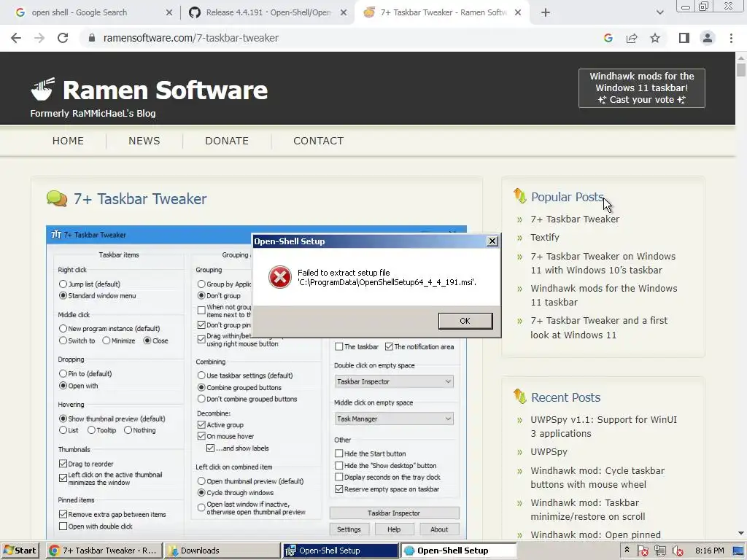Click the volume muted tray icon
The width and height of the screenshot is (747, 560).
pyautogui.click(x=677, y=551)
